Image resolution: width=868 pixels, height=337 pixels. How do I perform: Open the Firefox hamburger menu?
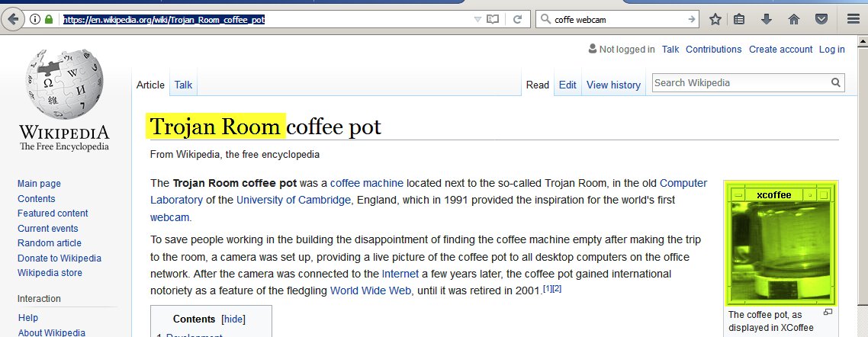854,20
